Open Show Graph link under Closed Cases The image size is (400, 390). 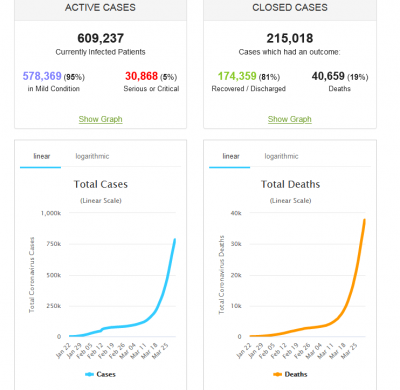pos(290,119)
